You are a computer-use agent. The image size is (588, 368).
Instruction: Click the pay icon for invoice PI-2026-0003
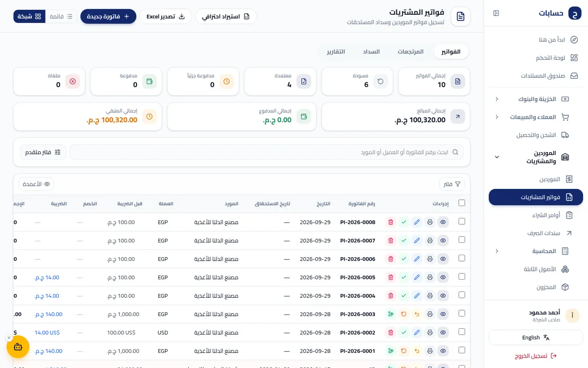pyautogui.click(x=391, y=314)
